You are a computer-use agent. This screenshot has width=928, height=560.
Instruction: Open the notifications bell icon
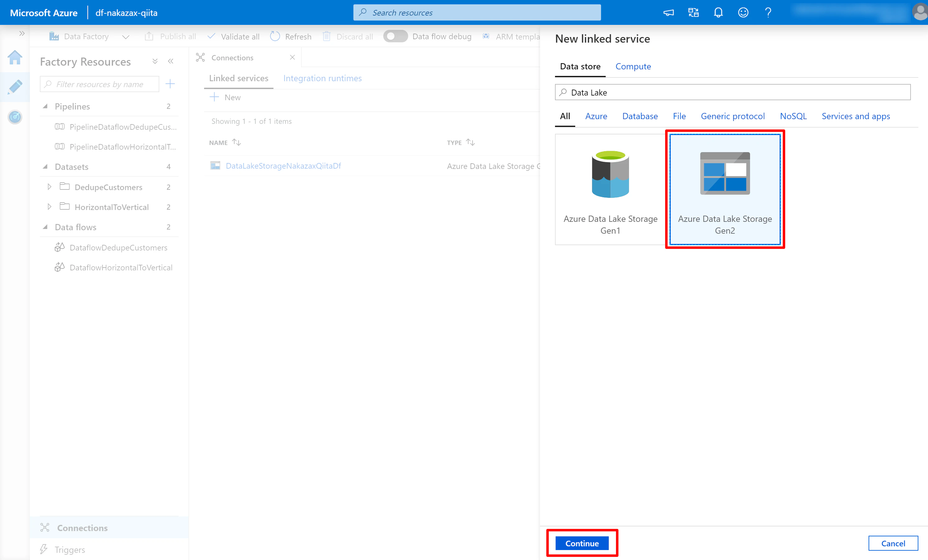coord(718,12)
